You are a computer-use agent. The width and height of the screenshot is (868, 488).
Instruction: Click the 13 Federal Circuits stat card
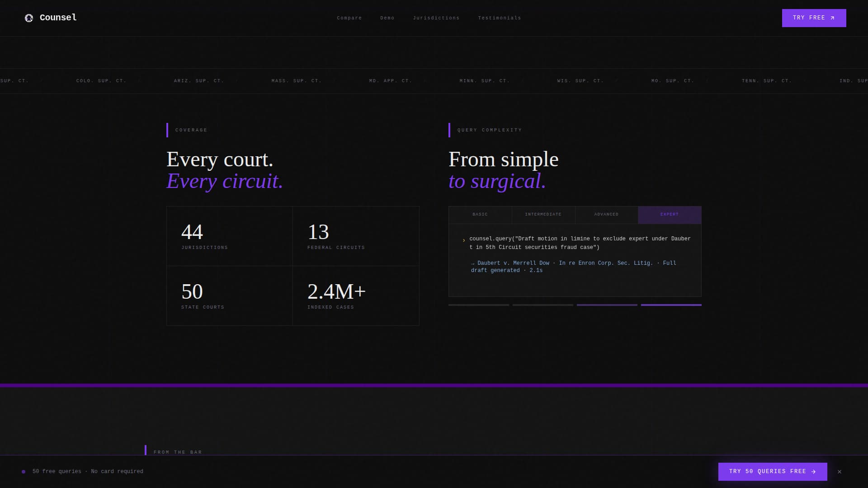[x=356, y=236]
